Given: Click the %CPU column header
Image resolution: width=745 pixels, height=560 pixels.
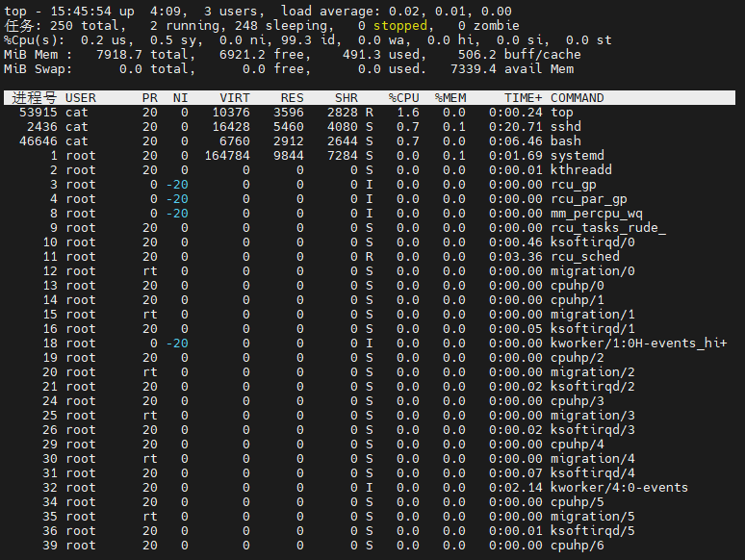Looking at the screenshot, I should coord(403,98).
